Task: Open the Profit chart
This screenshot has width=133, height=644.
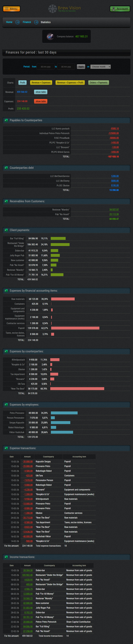Action: click(23, 82)
